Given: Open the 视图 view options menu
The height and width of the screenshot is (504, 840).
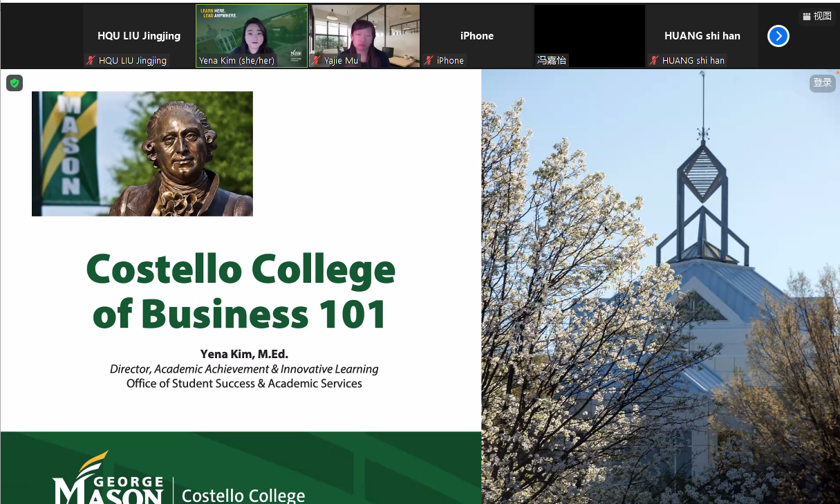Looking at the screenshot, I should (x=817, y=17).
